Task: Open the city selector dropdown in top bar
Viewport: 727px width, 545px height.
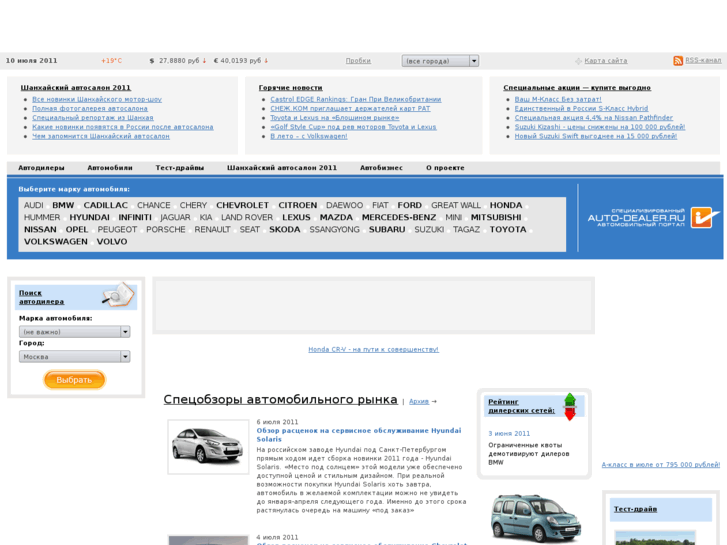Action: point(440,61)
